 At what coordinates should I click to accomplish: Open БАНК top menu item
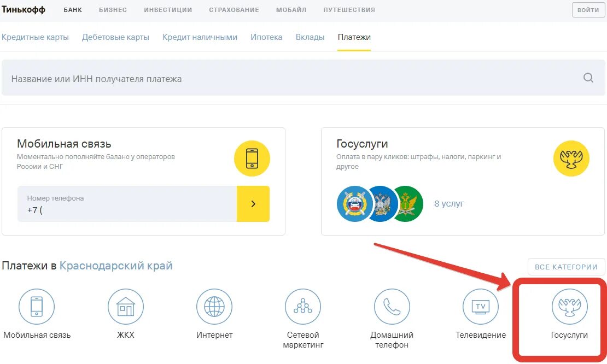point(73,10)
